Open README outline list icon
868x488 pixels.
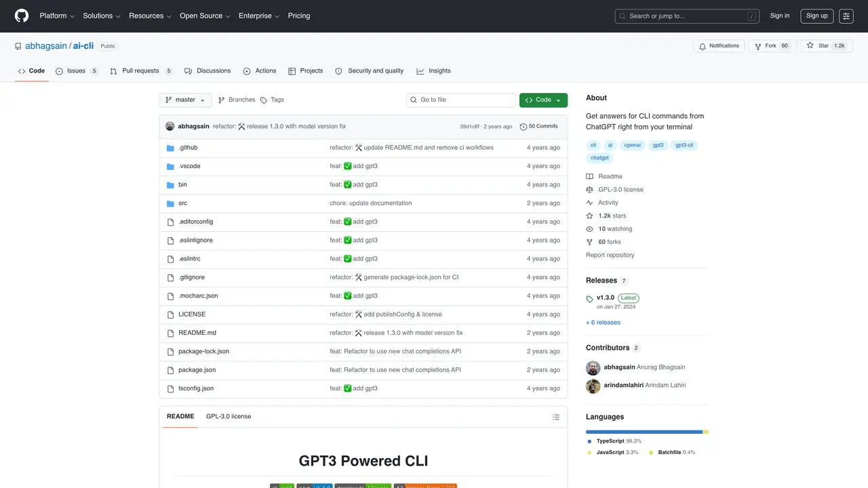[x=556, y=417]
